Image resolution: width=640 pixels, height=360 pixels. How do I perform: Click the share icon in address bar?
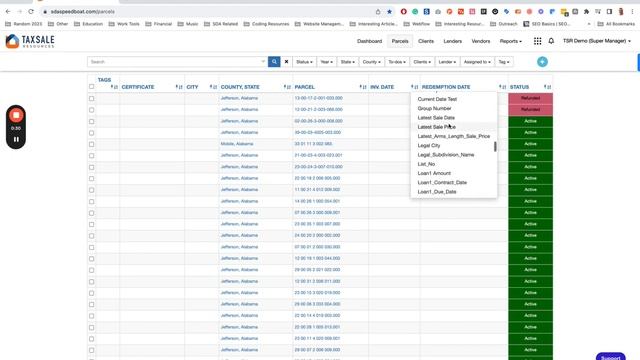378,11
